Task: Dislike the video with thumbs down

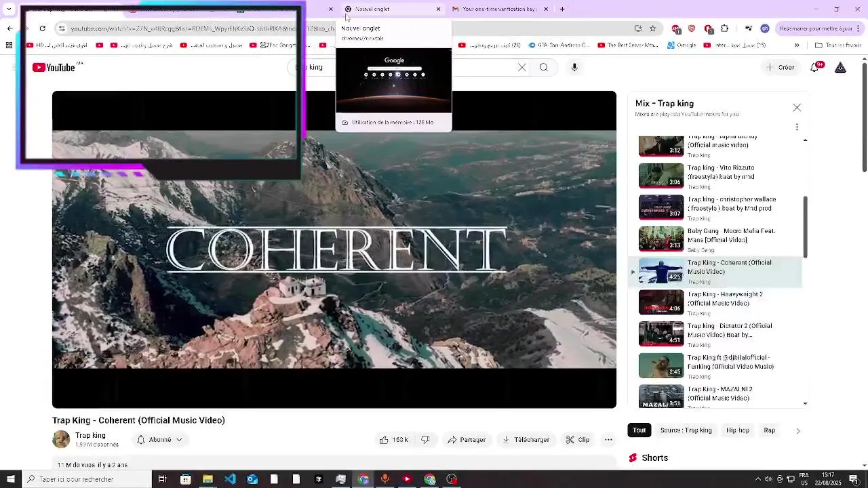Action: point(425,440)
